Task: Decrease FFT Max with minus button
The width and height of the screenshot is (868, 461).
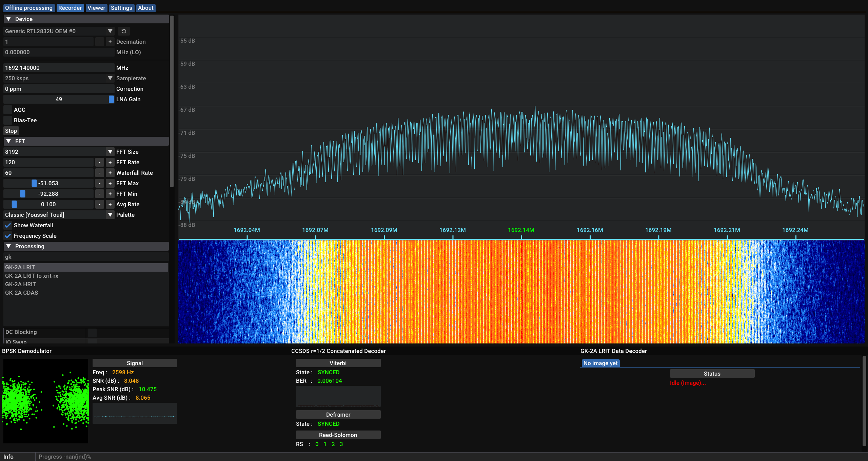Action: pos(99,183)
